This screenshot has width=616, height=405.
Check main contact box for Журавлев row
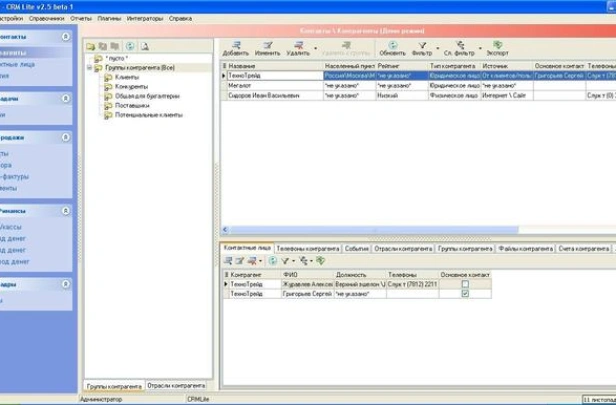coord(465,284)
